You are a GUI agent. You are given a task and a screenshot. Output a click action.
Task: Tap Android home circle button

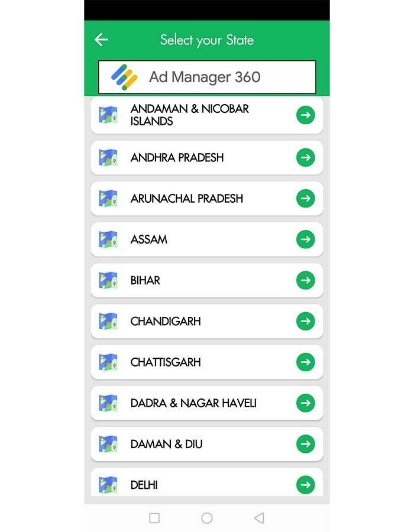(x=207, y=518)
